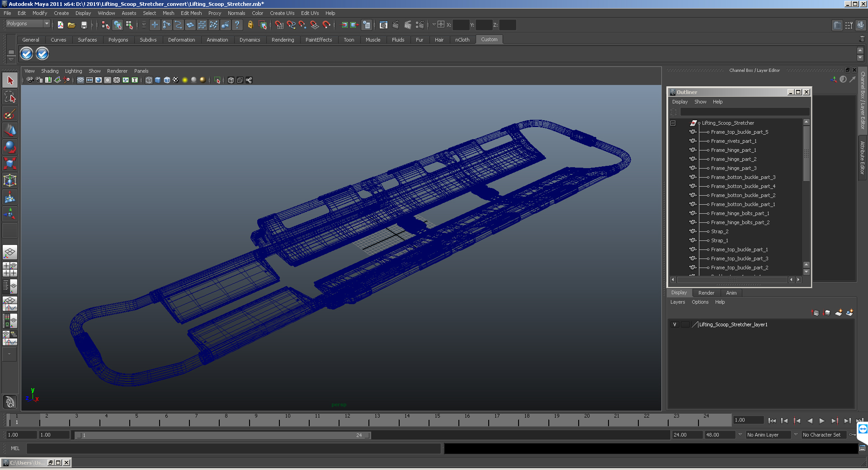This screenshot has width=868, height=470.
Task: Toggle smooth shade all in viewport toolbar
Action: click(x=158, y=80)
